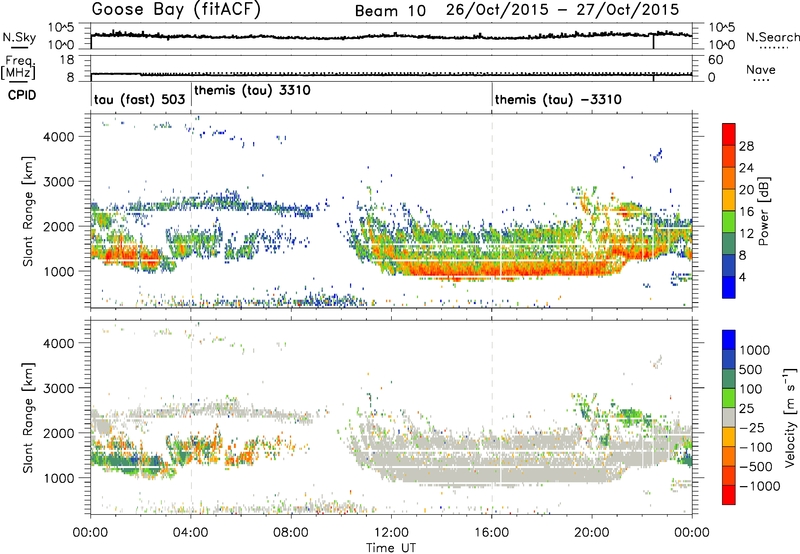Click the 'Slant Range [km]' label of power panel
The height and width of the screenshot is (554, 800).
[x=28, y=211]
